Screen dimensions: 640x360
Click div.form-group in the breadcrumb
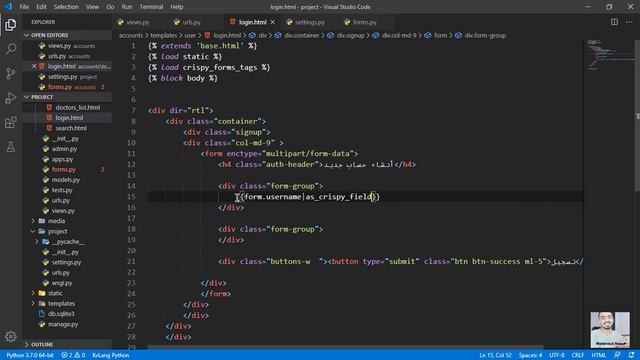pyautogui.click(x=485, y=36)
